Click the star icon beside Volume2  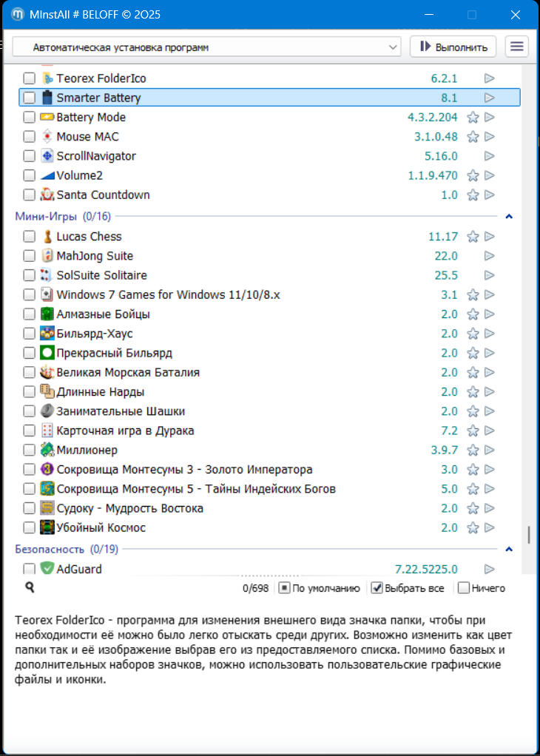[x=473, y=176]
